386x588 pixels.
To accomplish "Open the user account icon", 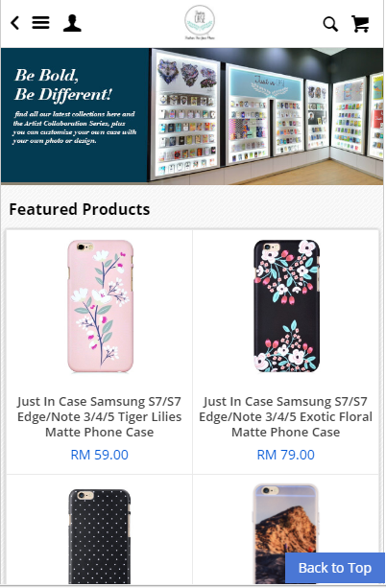I will [72, 23].
